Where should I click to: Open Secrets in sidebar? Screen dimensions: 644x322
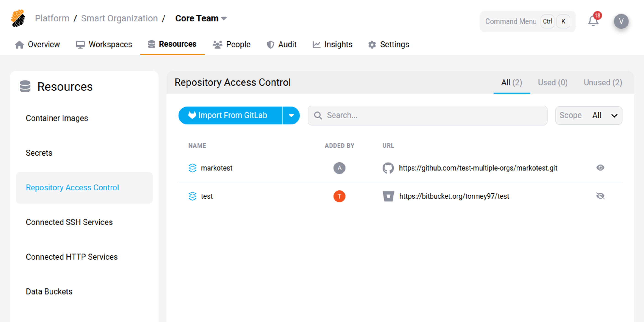[39, 153]
